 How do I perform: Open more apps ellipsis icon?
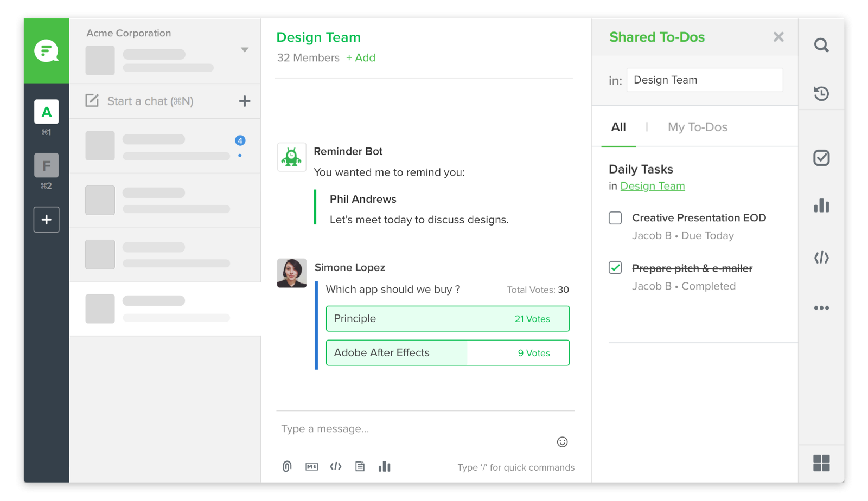point(821,308)
